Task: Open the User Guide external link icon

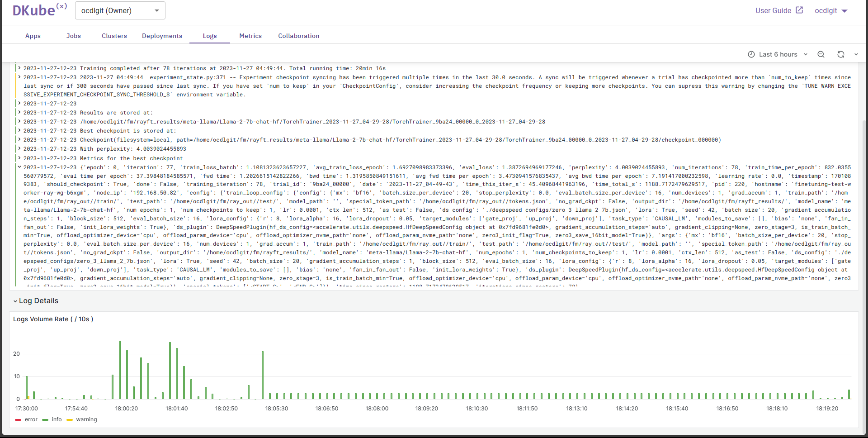Action: pos(799,10)
